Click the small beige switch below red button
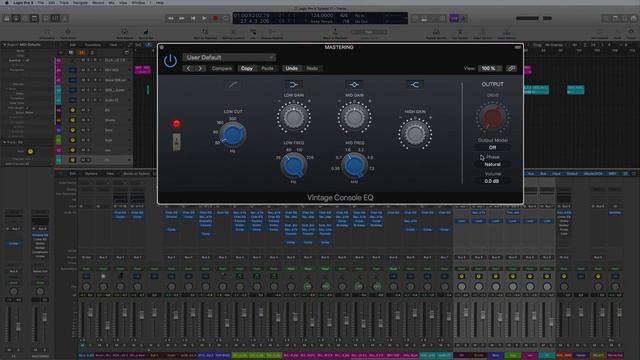This screenshot has height=360, width=640. pos(176,142)
